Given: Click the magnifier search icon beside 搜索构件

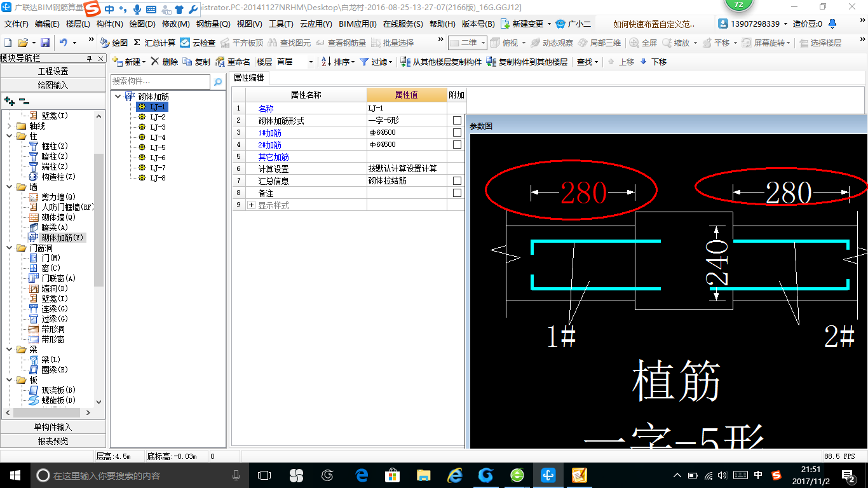Looking at the screenshot, I should 217,82.
